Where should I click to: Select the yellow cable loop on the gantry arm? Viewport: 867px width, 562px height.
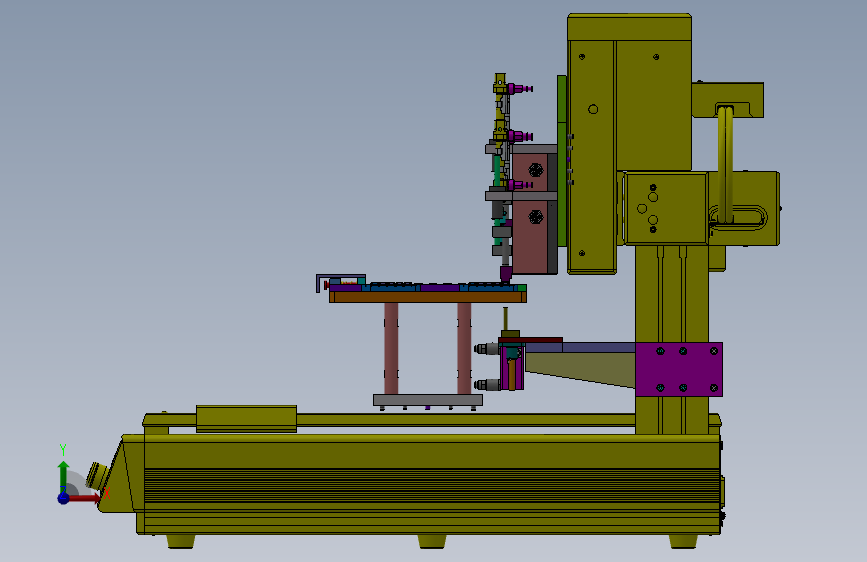point(725,164)
